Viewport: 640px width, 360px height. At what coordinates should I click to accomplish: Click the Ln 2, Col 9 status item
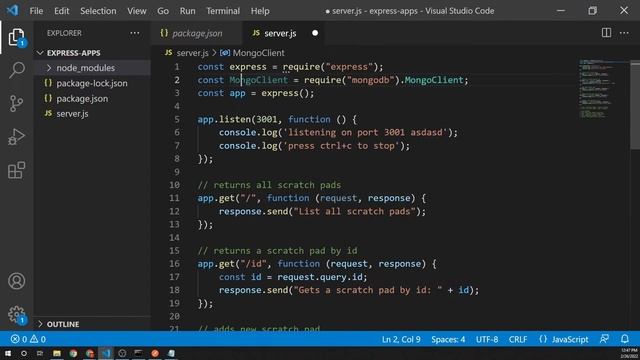[x=401, y=339]
